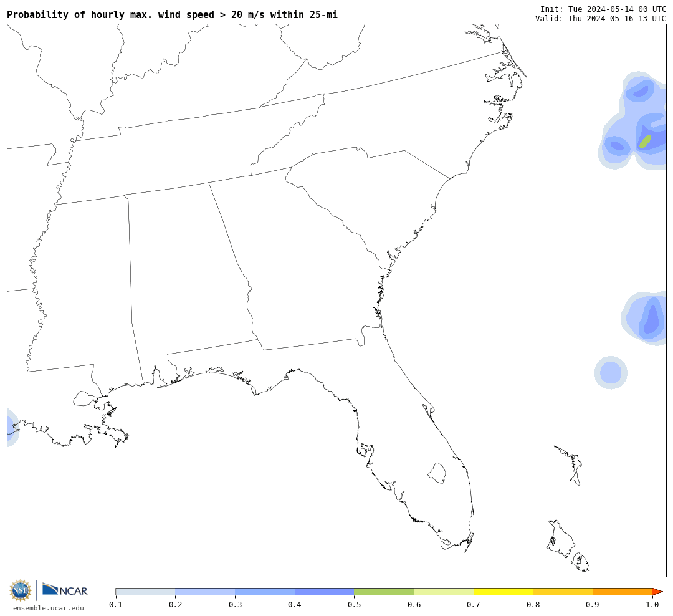Click the 0.5 colorbar tick label

click(x=355, y=605)
